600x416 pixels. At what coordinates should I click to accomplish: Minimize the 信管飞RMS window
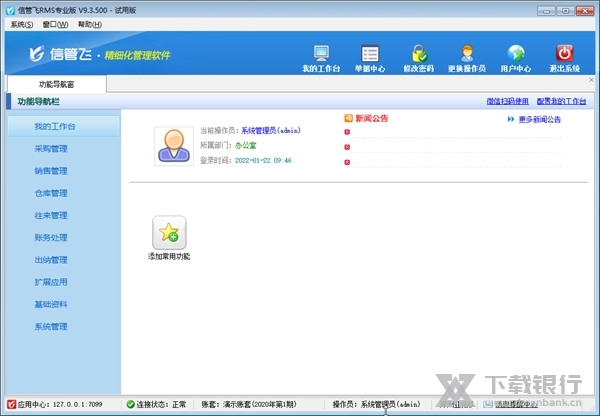(x=546, y=11)
